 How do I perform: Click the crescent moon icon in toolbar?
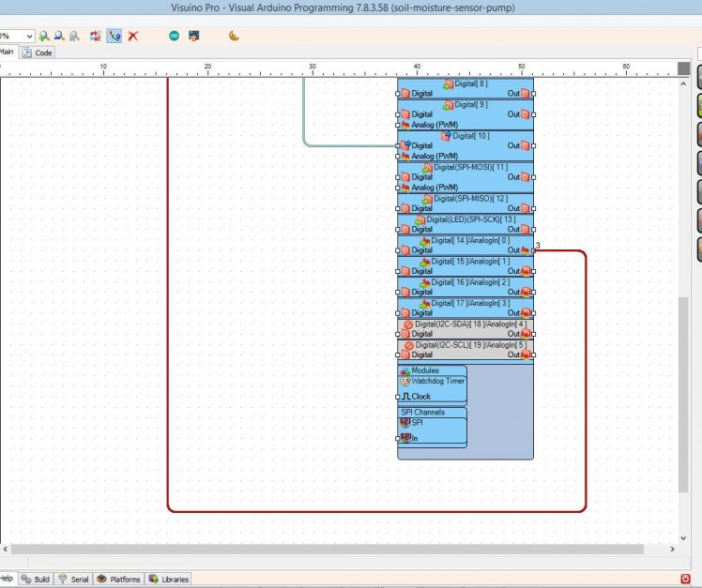coord(234,36)
